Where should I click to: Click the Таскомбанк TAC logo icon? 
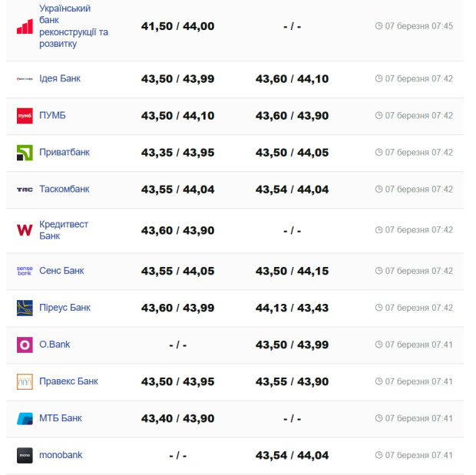(25, 190)
